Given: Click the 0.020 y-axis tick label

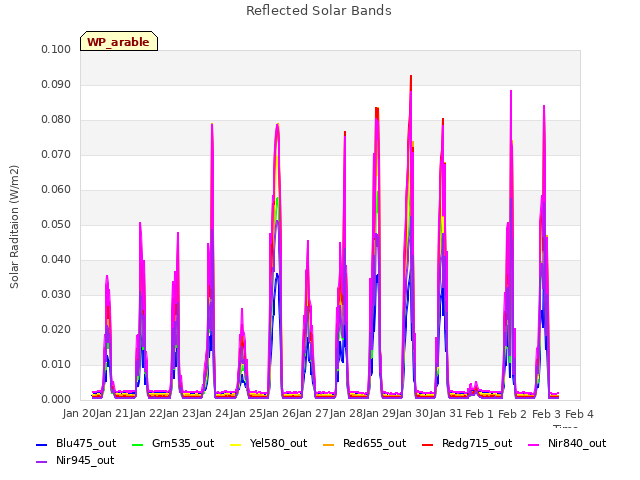Looking at the screenshot, I should pos(56,330).
